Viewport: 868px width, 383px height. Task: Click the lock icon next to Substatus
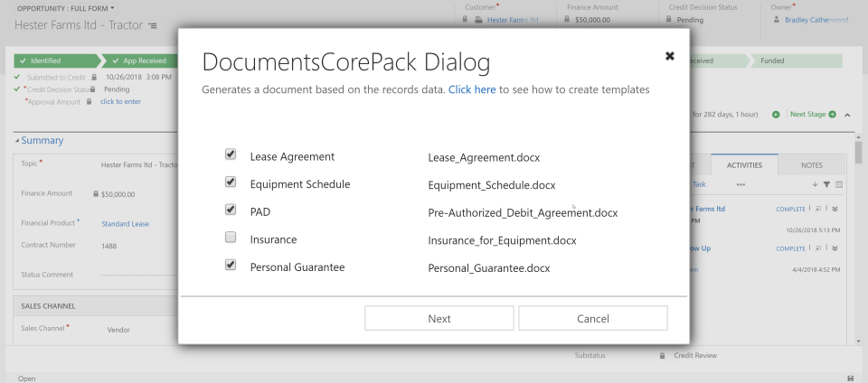(662, 356)
